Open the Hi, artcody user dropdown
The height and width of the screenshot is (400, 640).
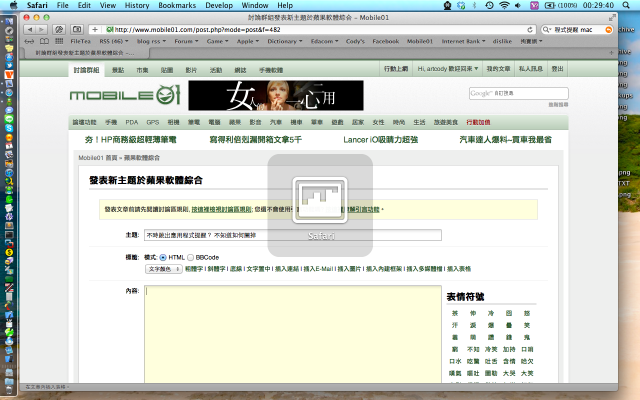[x=447, y=69]
